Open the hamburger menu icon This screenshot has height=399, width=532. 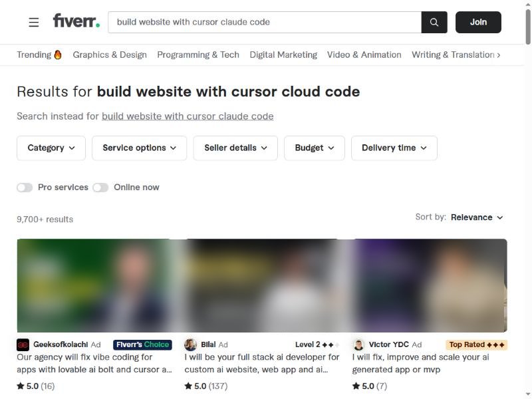pos(34,23)
